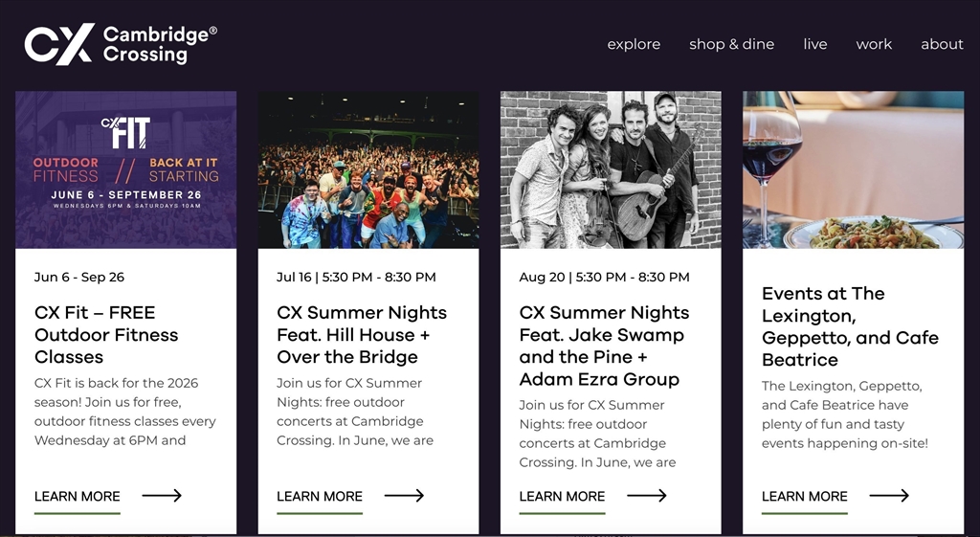Click the Cambridge Crossing CX logo
This screenshot has width=980, height=537.
point(121,44)
